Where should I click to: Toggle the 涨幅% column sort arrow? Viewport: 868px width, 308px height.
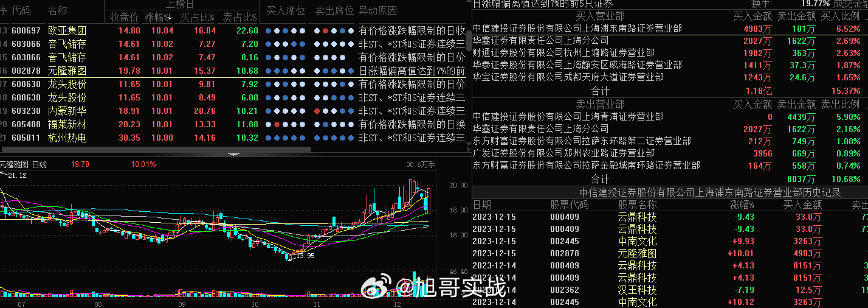point(171,17)
